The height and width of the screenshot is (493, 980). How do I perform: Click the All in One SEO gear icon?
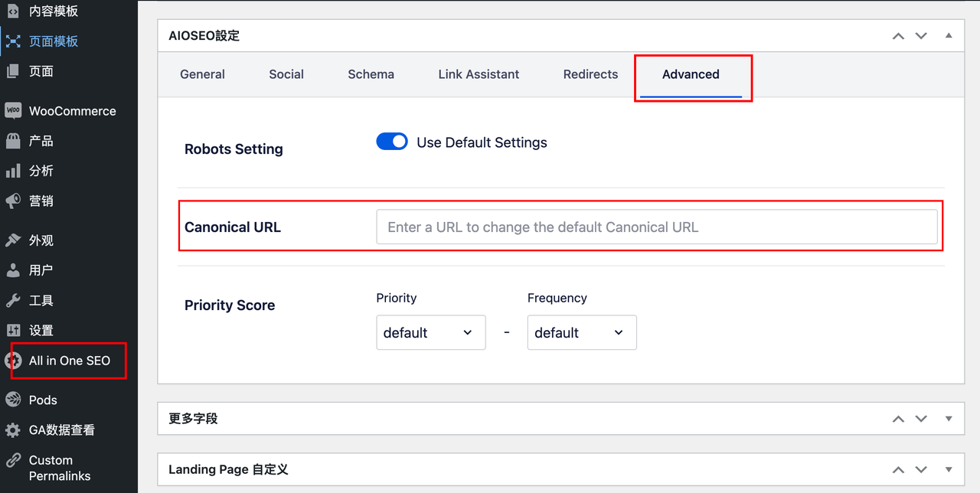tap(13, 361)
